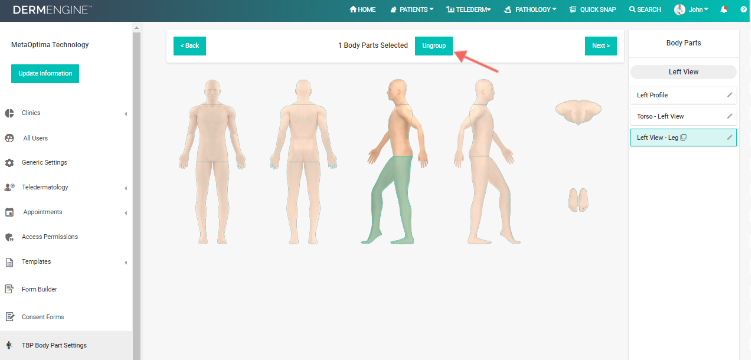Expand the Teledermatology sidebar section
751x360 pixels.
[66, 188]
